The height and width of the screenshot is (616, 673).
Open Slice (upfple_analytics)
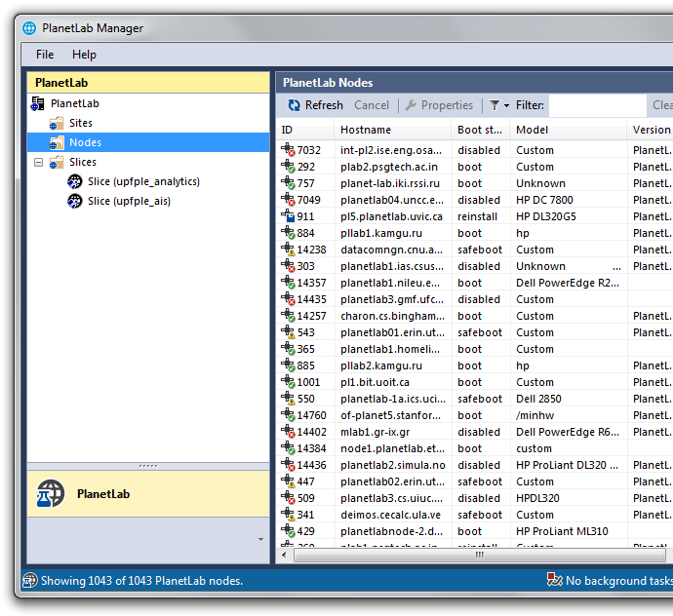[143, 181]
